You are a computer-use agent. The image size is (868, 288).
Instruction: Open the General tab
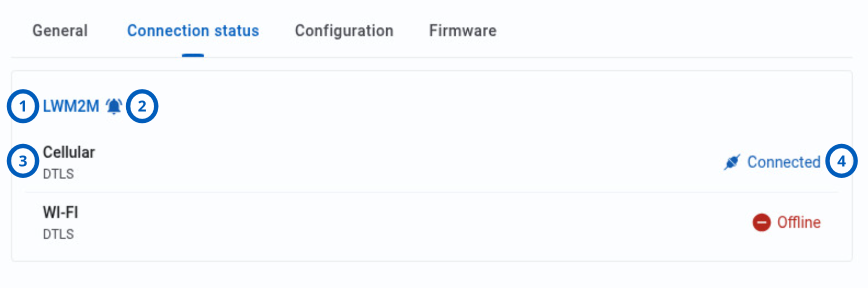(60, 30)
